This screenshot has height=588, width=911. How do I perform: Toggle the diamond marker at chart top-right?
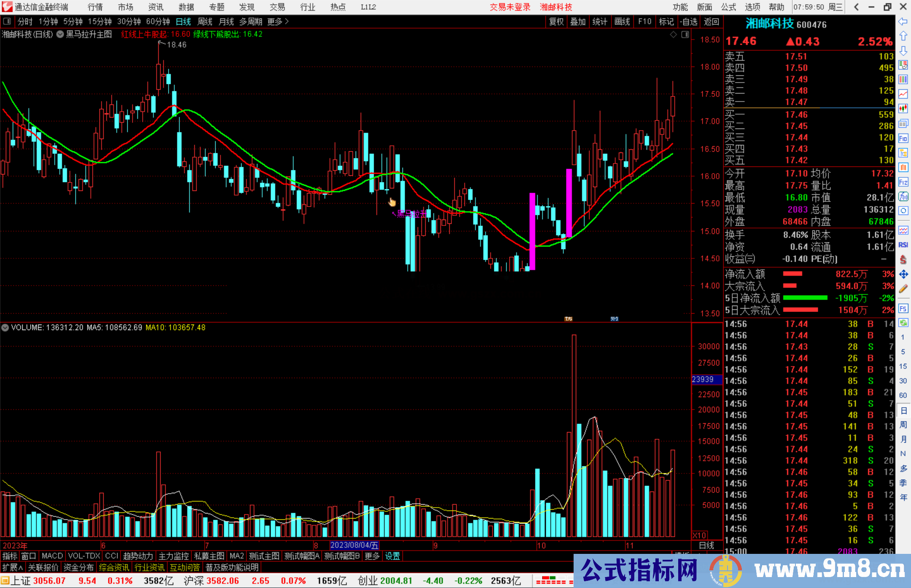674,35
